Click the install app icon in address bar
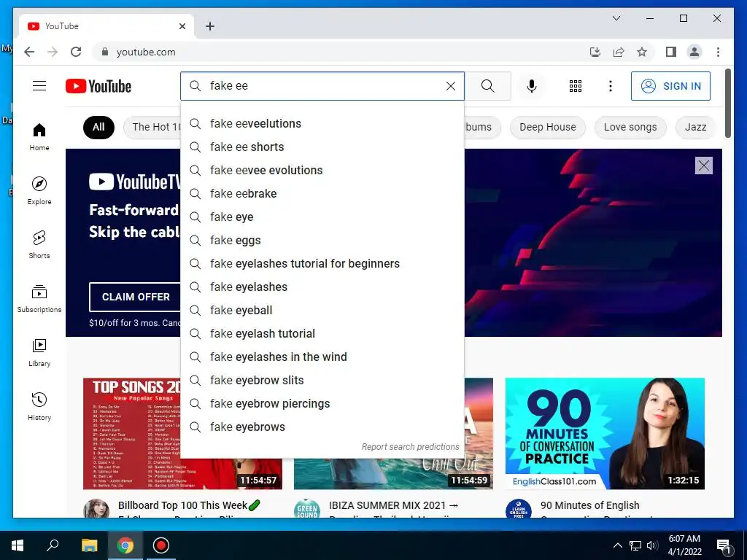Screen dimensions: 747x560 point(595,52)
